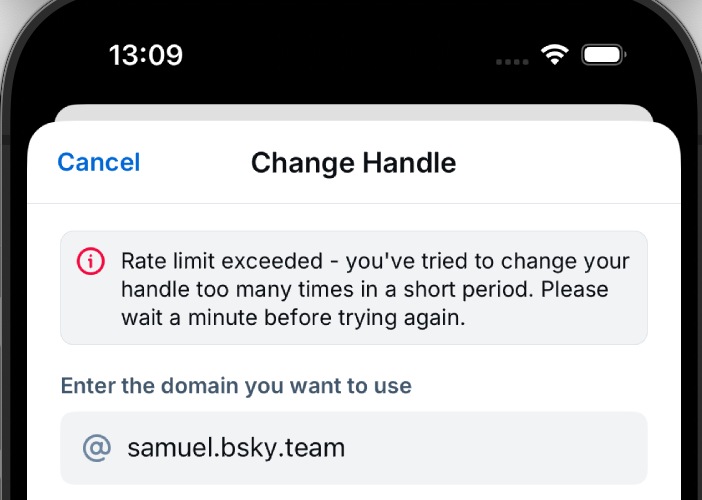
Task: Click the @ symbol icon
Action: tap(97, 447)
